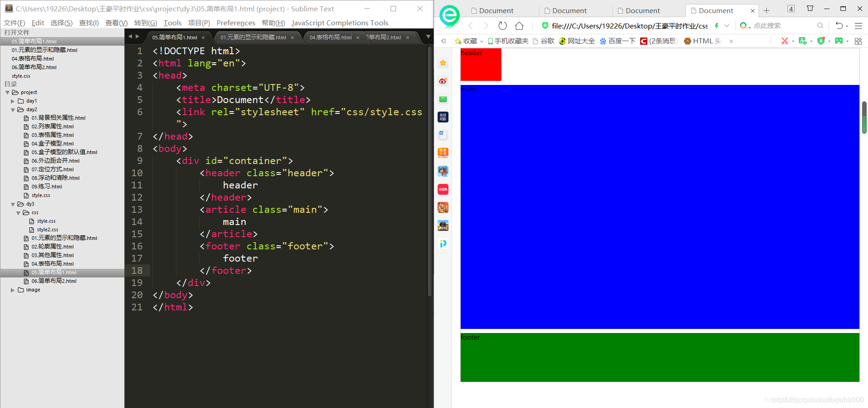Close the 04.表格布局.html Sublime tab
868x408 pixels.
[x=358, y=38]
